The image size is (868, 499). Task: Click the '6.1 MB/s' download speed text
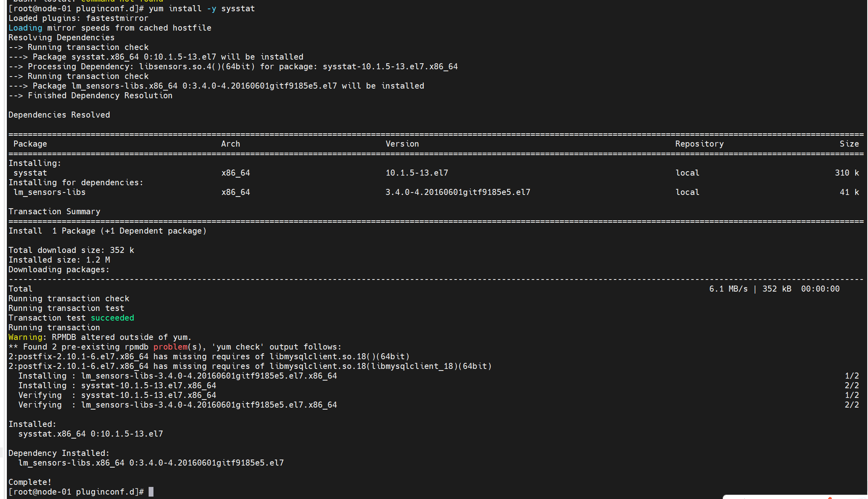click(x=729, y=289)
